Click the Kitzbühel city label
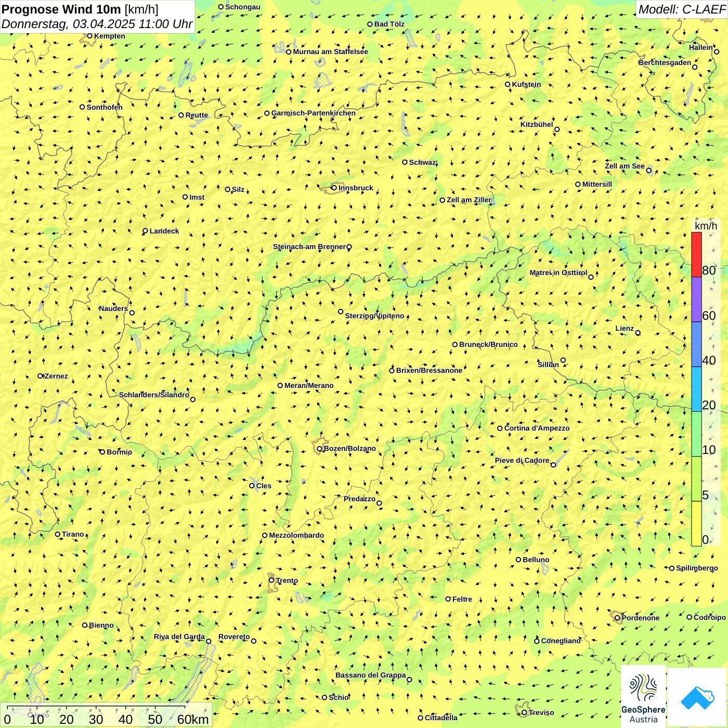The height and width of the screenshot is (728, 728). [x=537, y=124]
